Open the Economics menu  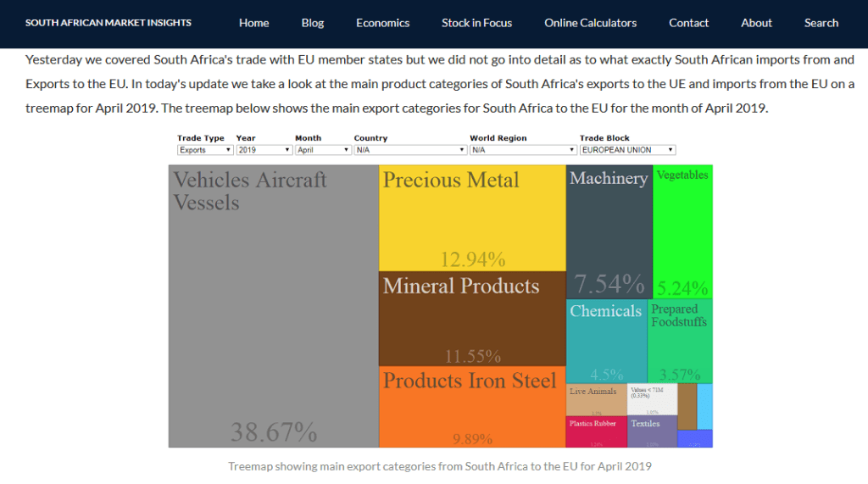382,23
